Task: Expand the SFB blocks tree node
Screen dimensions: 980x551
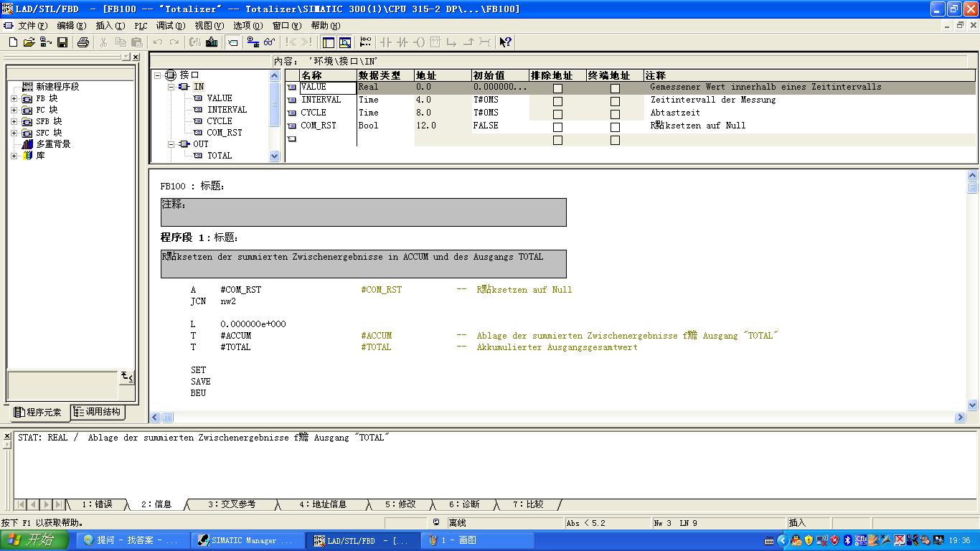Action: point(14,121)
